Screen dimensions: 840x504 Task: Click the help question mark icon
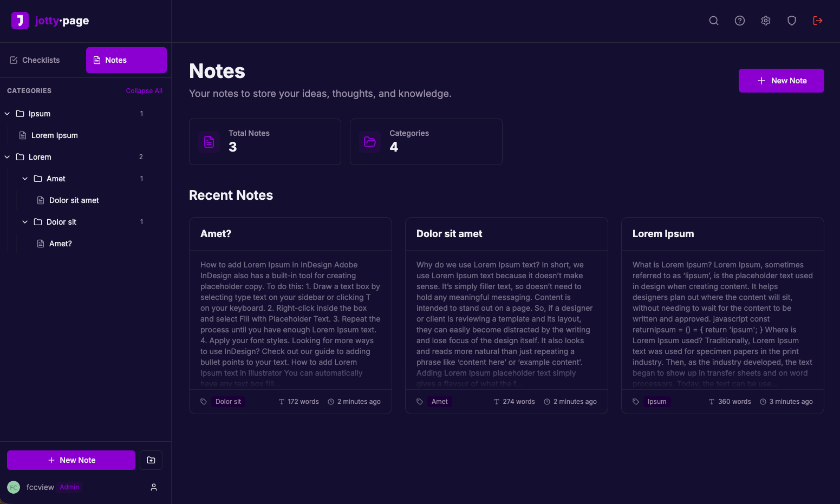(740, 21)
